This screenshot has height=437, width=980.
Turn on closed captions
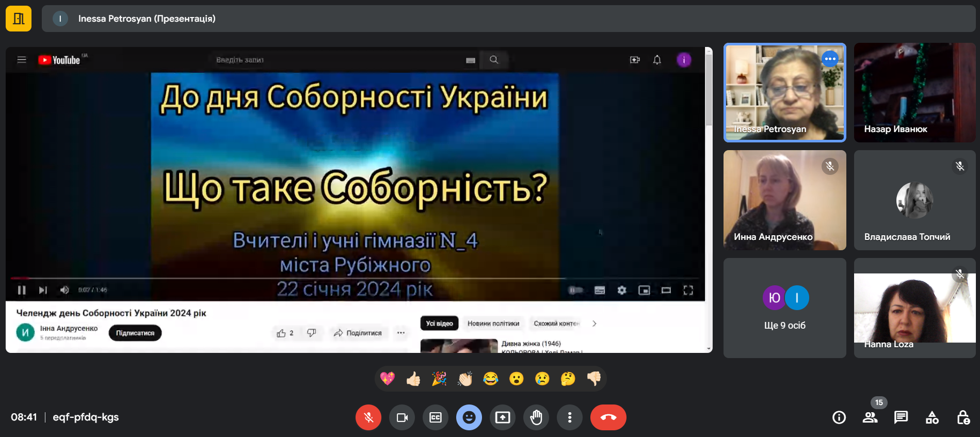(436, 417)
